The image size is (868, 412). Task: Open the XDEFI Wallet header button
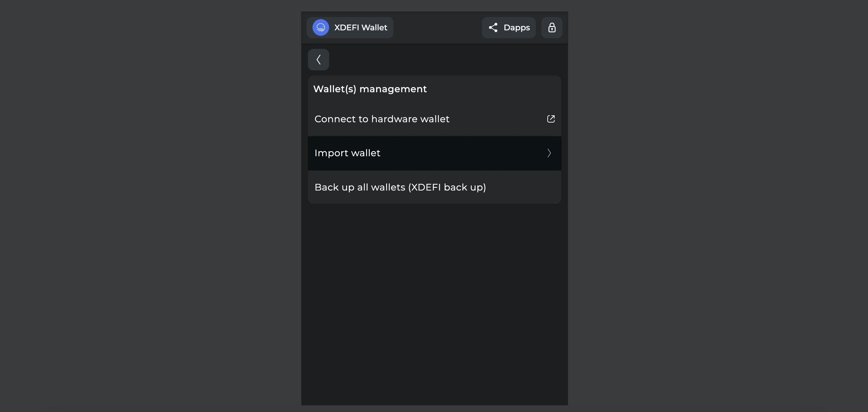(x=350, y=27)
